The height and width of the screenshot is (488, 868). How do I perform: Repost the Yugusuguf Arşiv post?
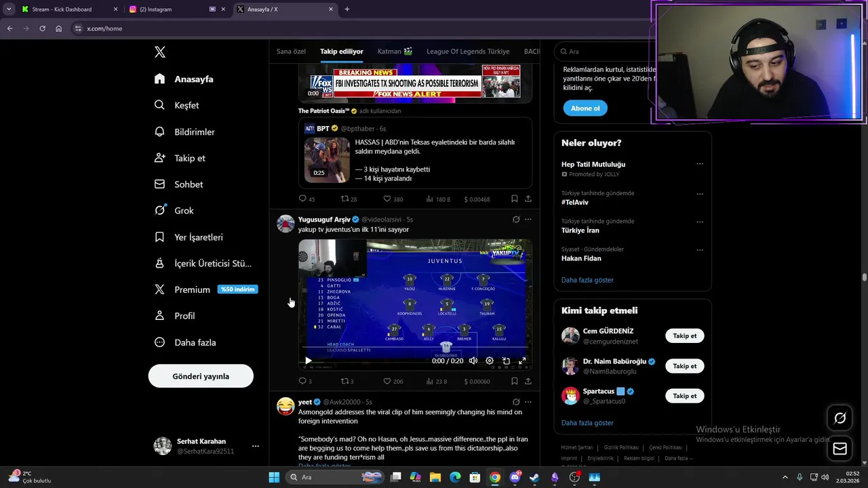[x=347, y=382]
